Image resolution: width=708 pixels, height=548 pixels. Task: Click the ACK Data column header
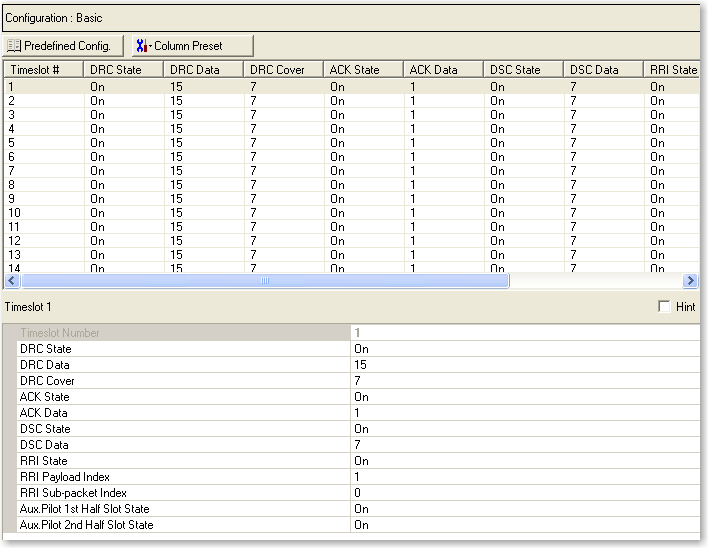[444, 70]
